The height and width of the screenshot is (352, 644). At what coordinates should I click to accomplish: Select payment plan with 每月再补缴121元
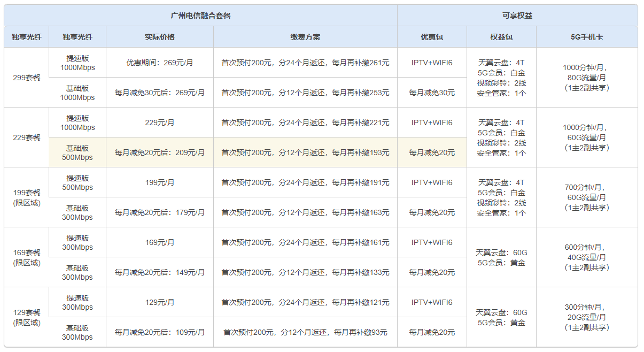(305, 302)
